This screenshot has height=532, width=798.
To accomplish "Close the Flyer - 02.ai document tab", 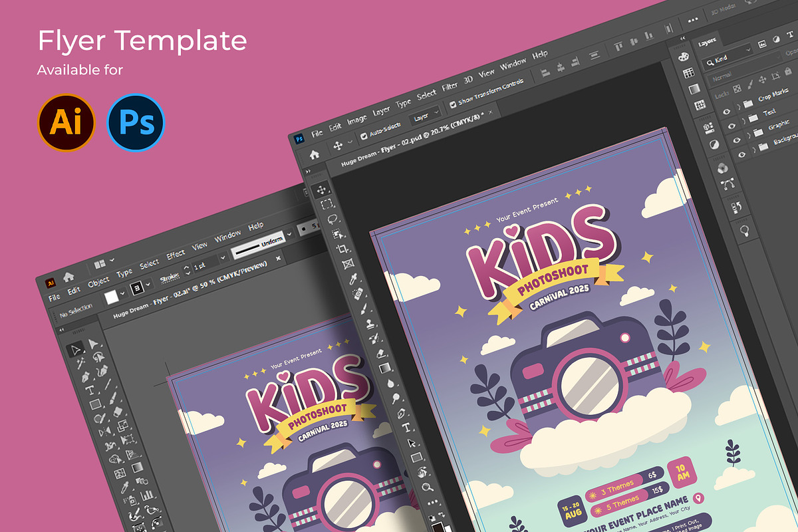I will click(x=278, y=259).
